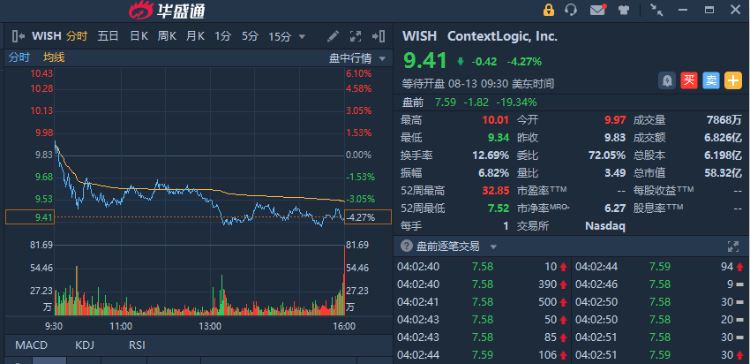Switch to the 五日 chart tab
Screen dimensions: 750x364
(108, 36)
